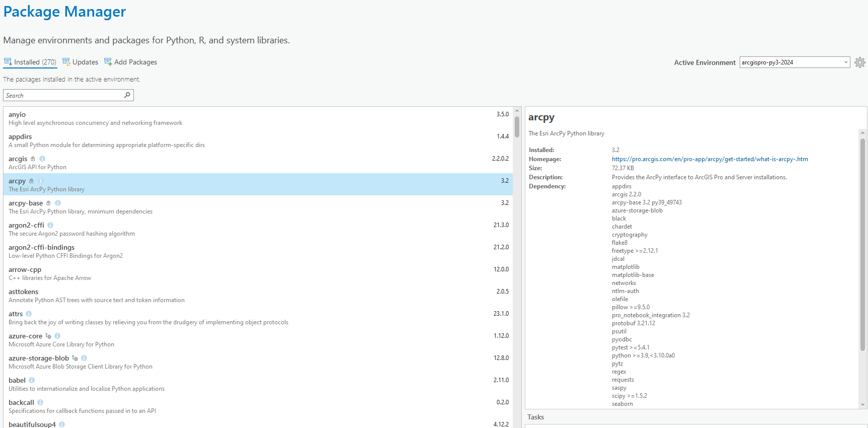This screenshot has width=868, height=428.
Task: Click the info icon next to beautifulsoup4
Action: coord(62,424)
